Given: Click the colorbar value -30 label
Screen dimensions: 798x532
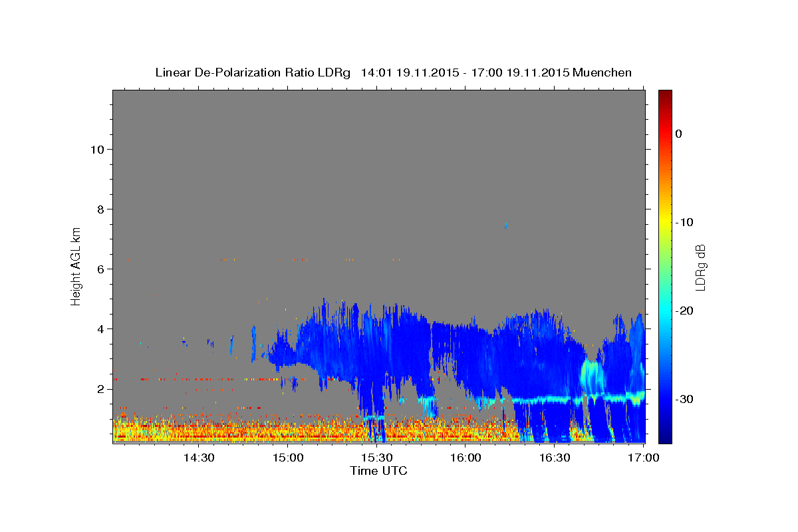Looking at the screenshot, I should (685, 399).
